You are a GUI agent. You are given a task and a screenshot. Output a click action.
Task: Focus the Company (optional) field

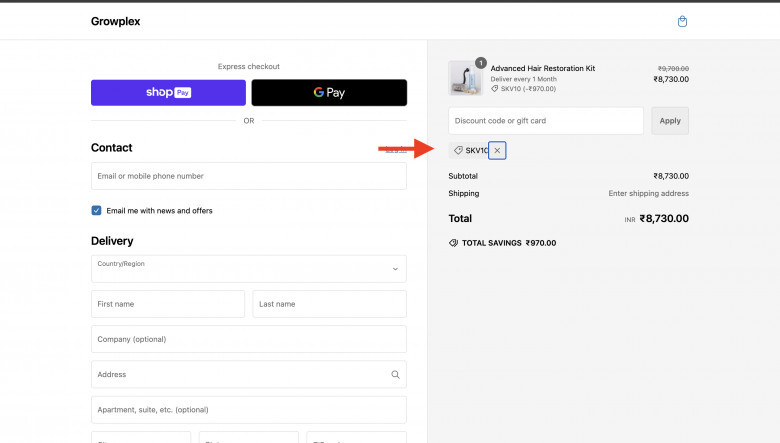[249, 339]
